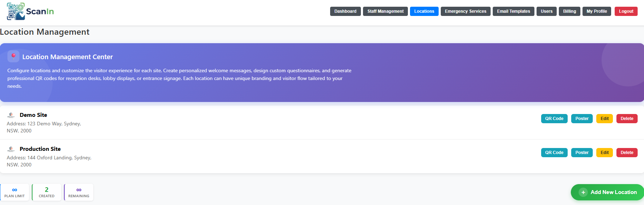Open the Users page
Viewport: 644px width, 205px height.
546,11
